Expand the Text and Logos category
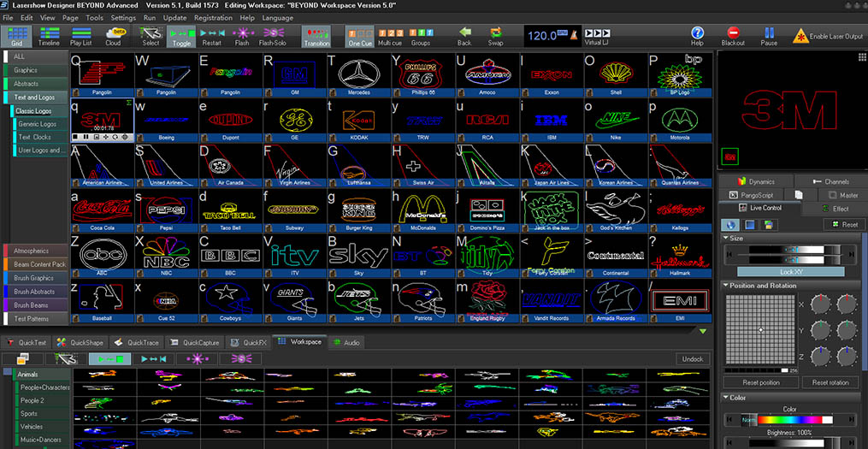This screenshot has height=449, width=868. tap(34, 97)
